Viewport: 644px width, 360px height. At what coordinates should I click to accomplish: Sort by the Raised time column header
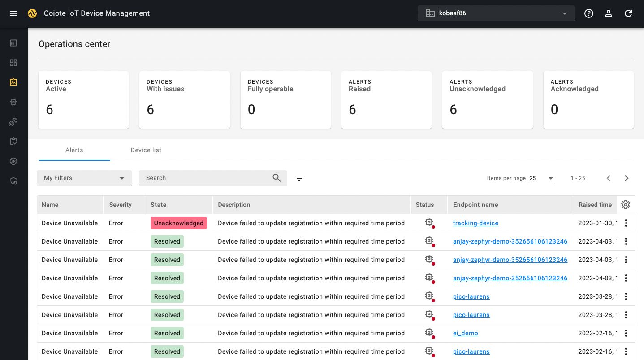pos(595,205)
